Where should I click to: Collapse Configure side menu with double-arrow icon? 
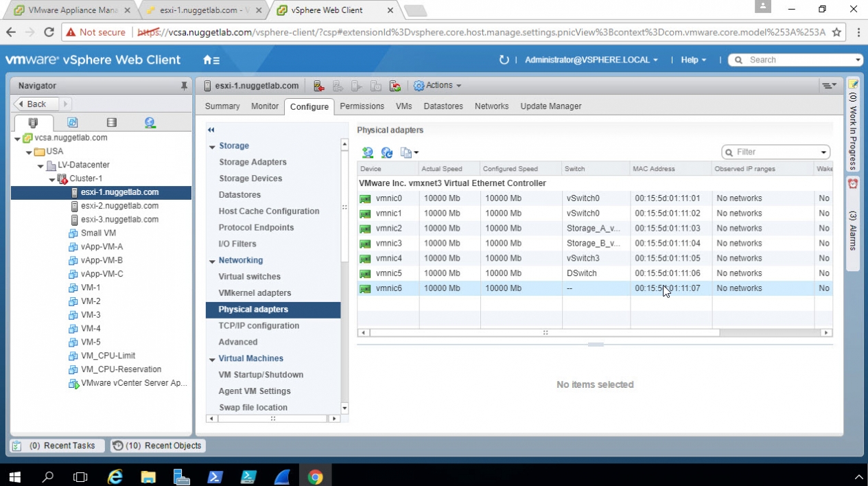tap(211, 130)
